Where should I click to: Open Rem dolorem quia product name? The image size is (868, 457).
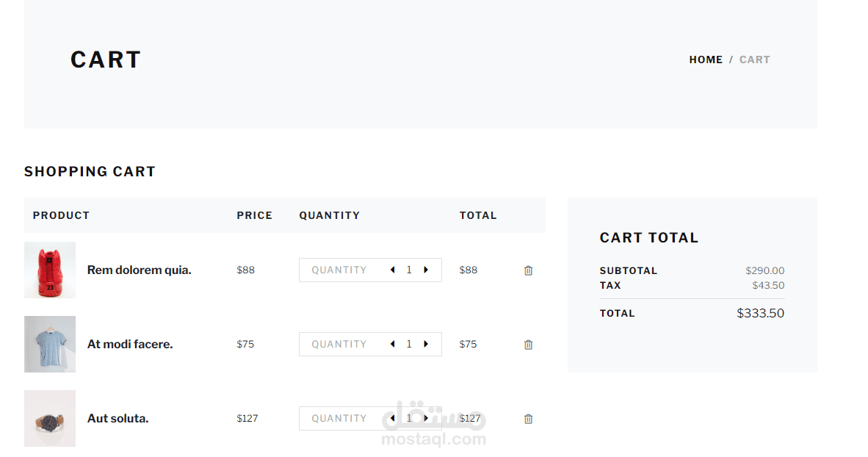coord(139,270)
